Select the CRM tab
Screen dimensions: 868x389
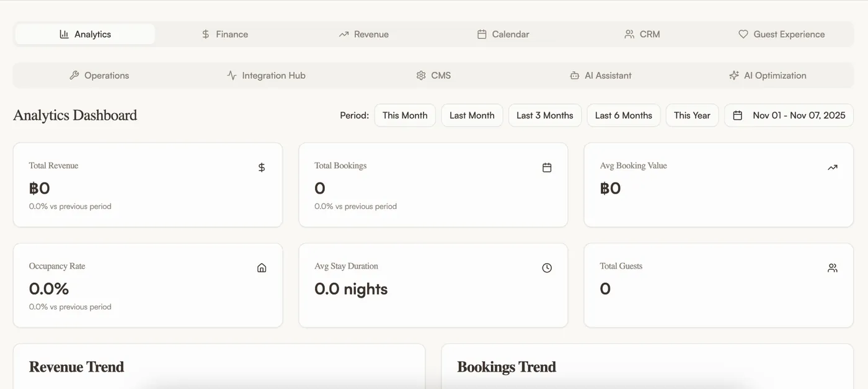pyautogui.click(x=642, y=34)
